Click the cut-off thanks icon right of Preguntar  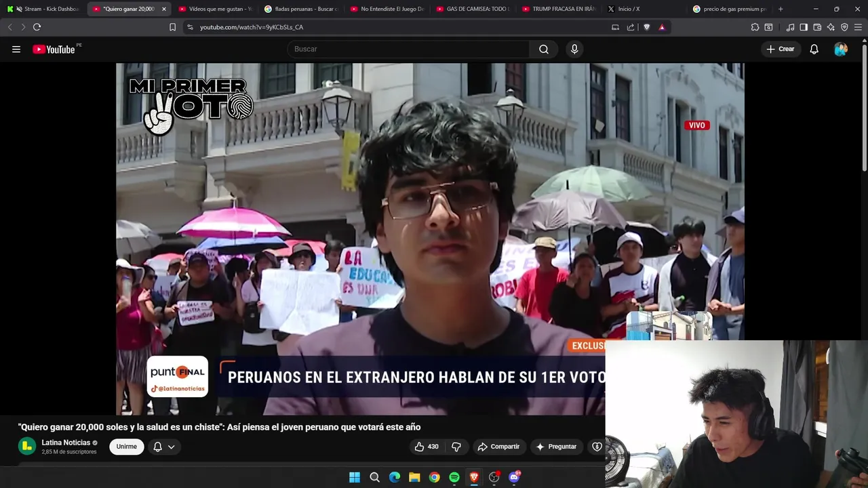coord(597,447)
